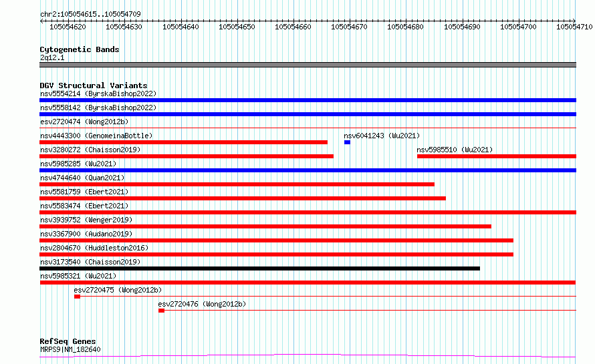Open the nsv3939752 (Wenger2019) label
Screen dimensions: 595x364
point(86,220)
